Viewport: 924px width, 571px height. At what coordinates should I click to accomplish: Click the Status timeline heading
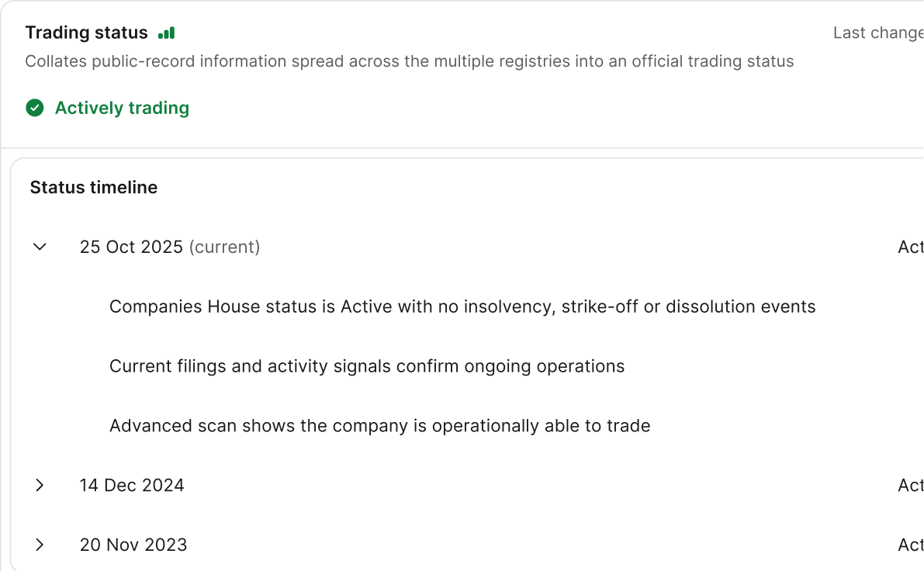coord(94,187)
